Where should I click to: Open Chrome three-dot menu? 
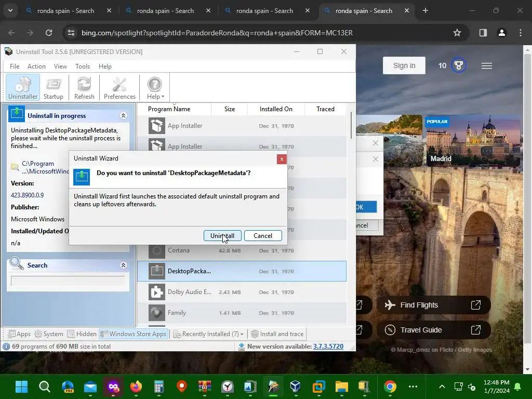pos(521,33)
